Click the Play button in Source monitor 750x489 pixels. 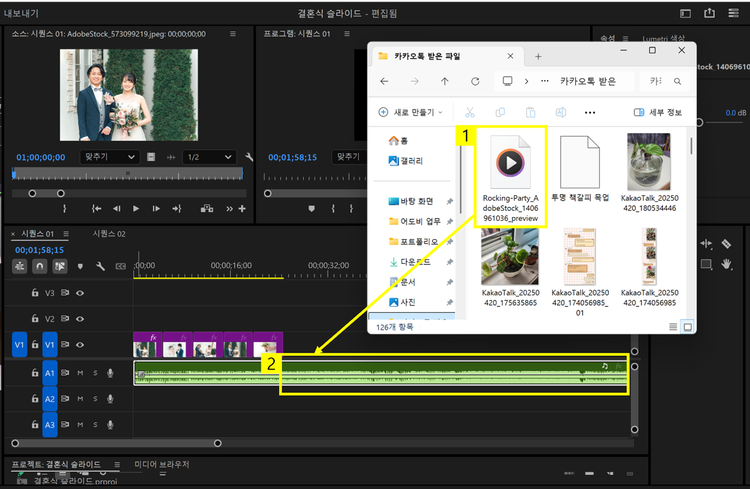pos(136,208)
